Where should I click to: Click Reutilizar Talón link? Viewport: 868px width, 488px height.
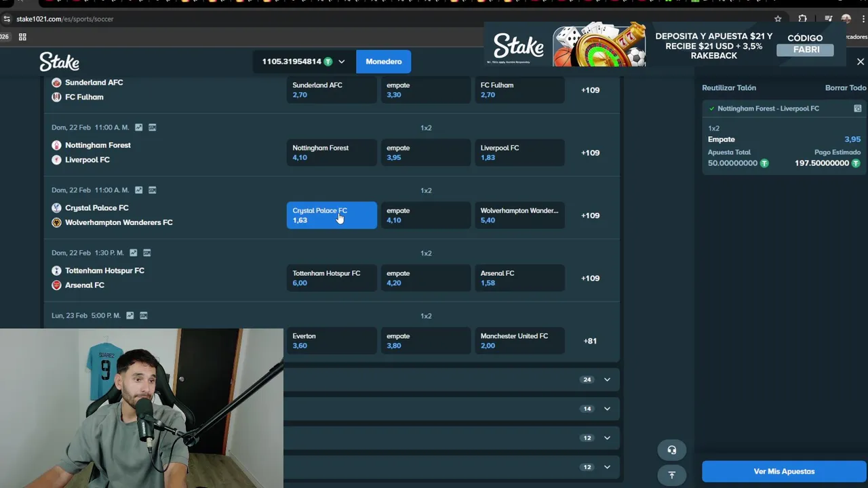729,88
